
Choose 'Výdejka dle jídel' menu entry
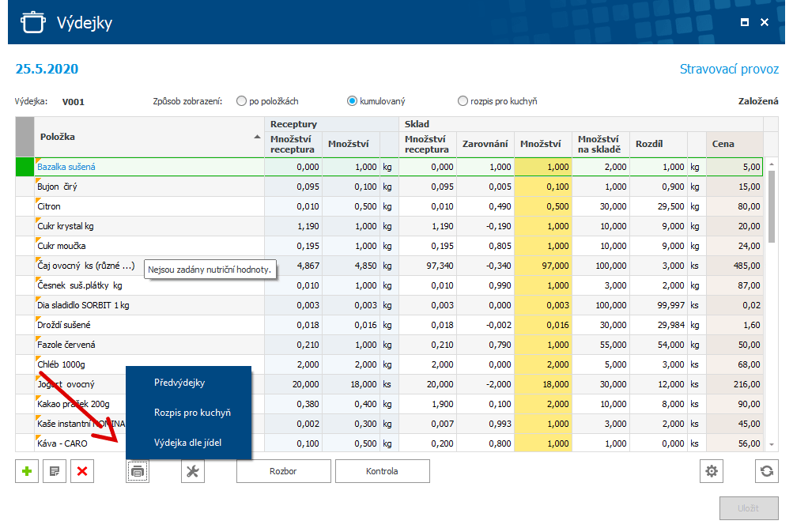tap(189, 442)
